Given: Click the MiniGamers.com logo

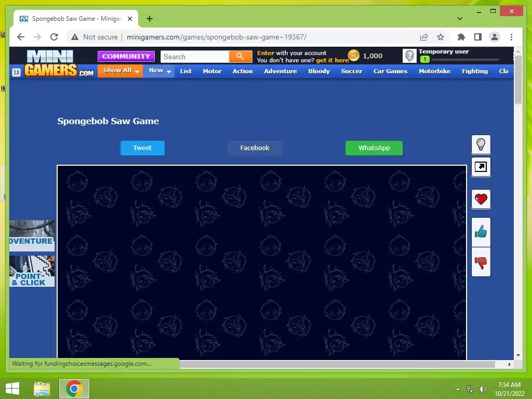Looking at the screenshot, I should coord(58,63).
